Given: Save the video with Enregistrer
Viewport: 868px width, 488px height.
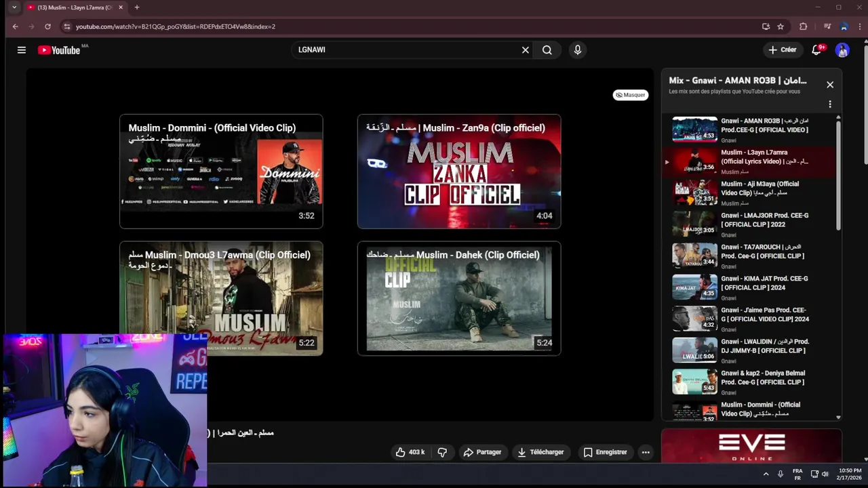Looking at the screenshot, I should 605,452.
